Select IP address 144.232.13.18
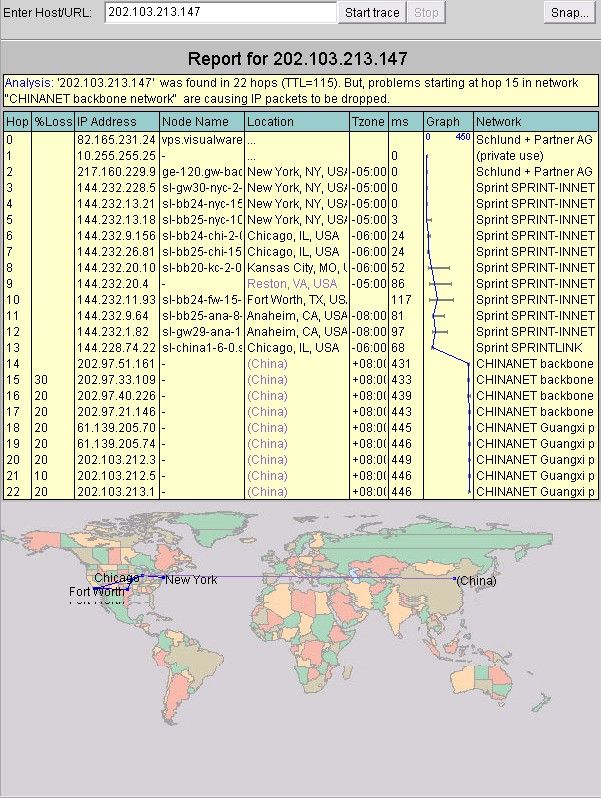This screenshot has width=601, height=798. click(117, 220)
